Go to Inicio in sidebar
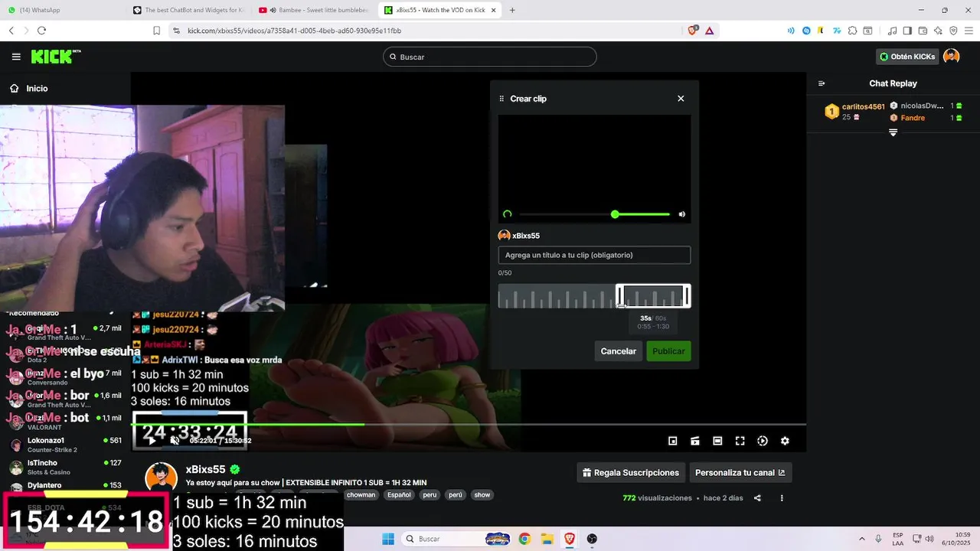The height and width of the screenshot is (551, 980). [29, 88]
